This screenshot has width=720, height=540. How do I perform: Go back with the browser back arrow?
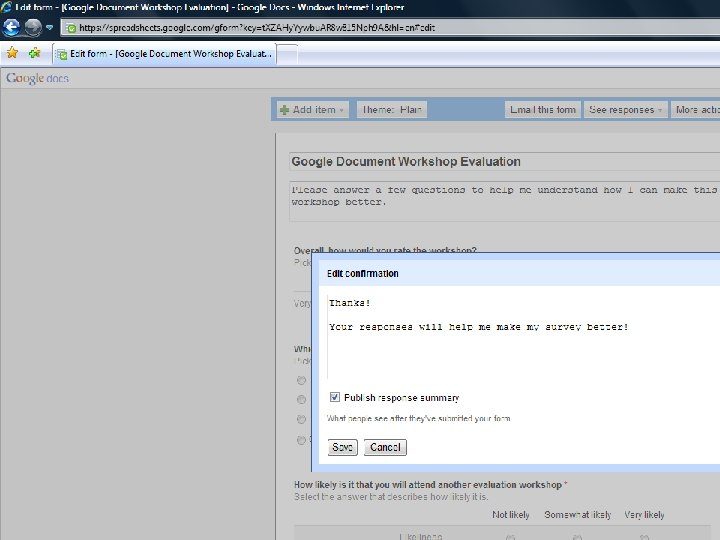11,28
